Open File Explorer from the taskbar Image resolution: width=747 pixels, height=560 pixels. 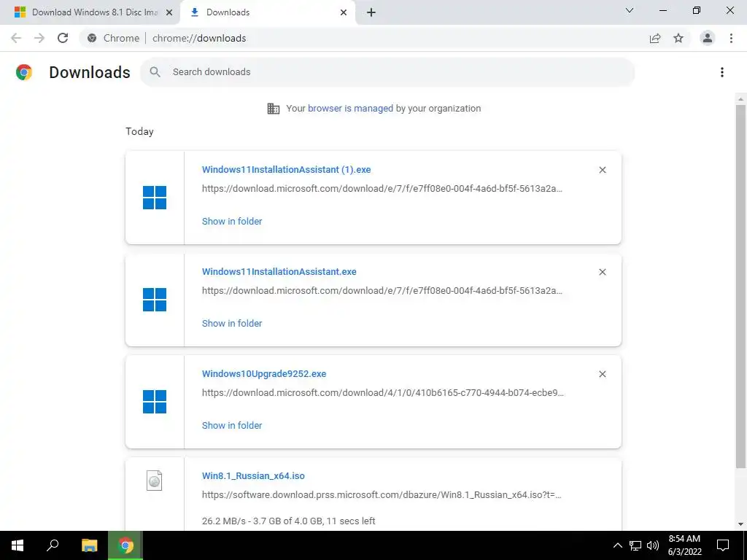89,545
